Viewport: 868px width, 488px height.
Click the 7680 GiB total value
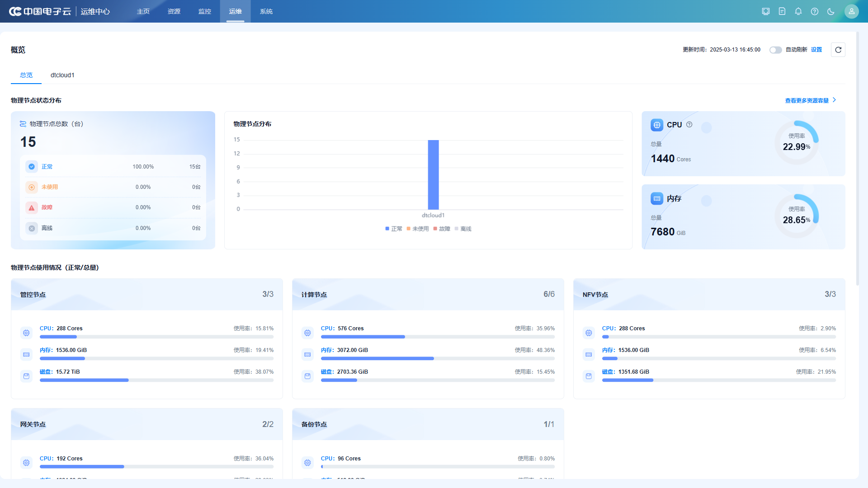(x=668, y=232)
